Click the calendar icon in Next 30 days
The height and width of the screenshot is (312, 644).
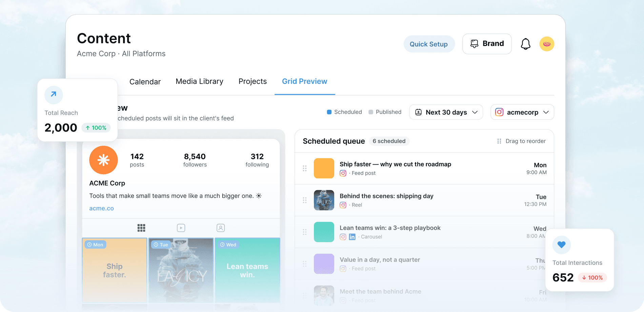tap(418, 112)
